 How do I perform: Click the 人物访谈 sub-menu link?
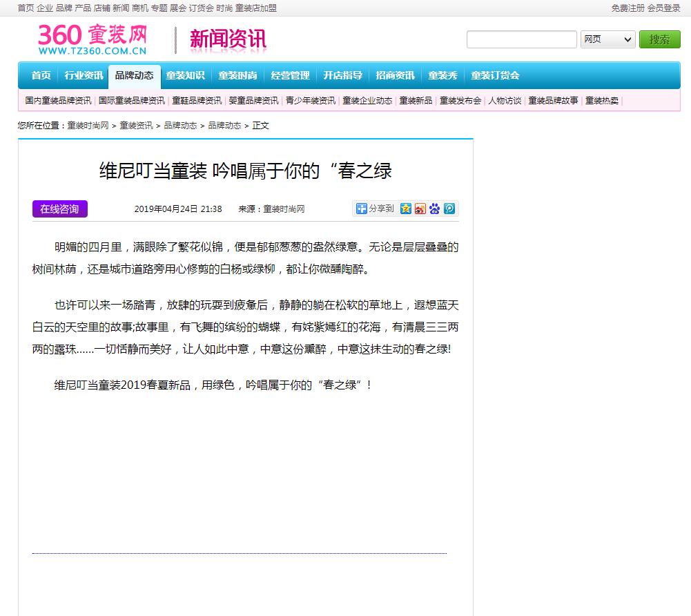pos(505,101)
